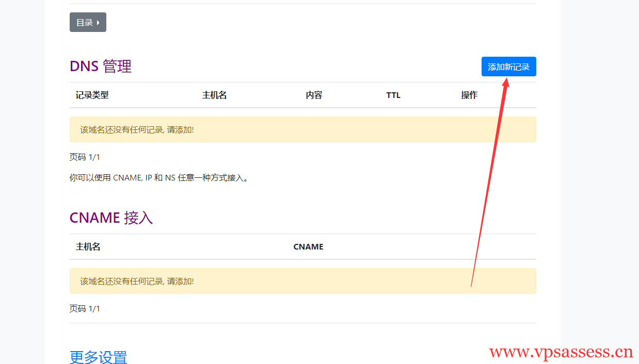Image resolution: width=639 pixels, height=364 pixels.
Task: Select the 内容 column header
Action: [x=315, y=95]
